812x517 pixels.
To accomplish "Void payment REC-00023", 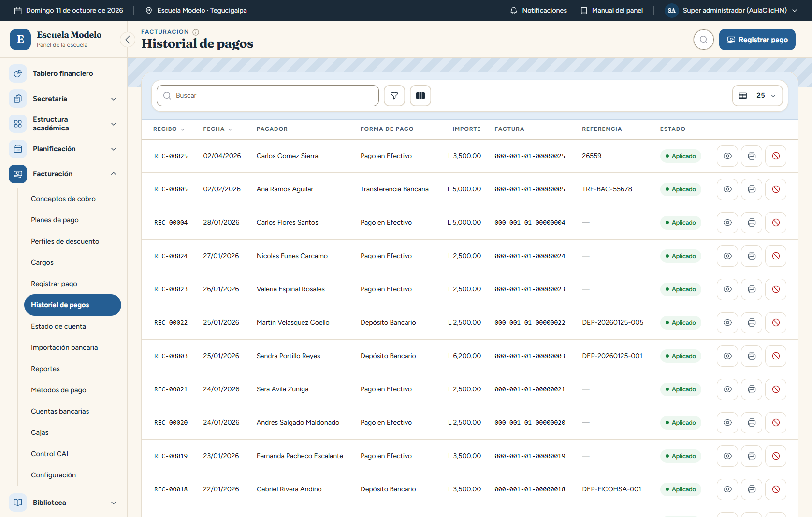I will (x=776, y=289).
